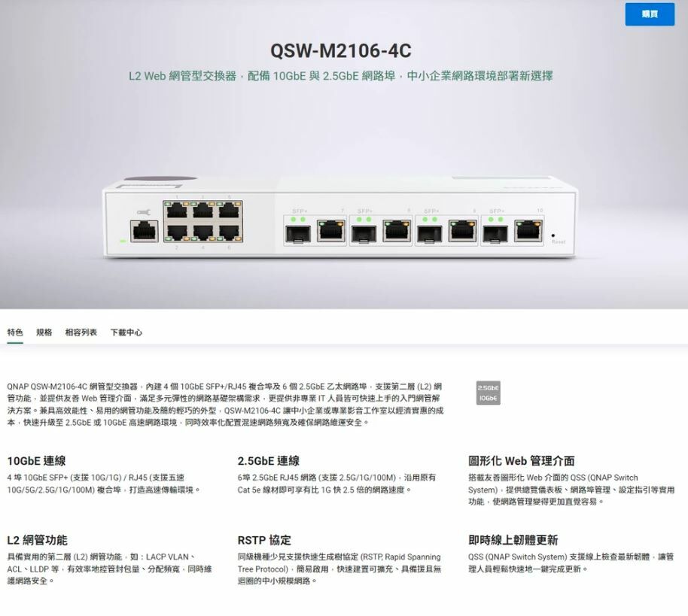The height and width of the screenshot is (616, 688).
Task: Open the 相容列表 compatibility list tab
Action: [81, 332]
